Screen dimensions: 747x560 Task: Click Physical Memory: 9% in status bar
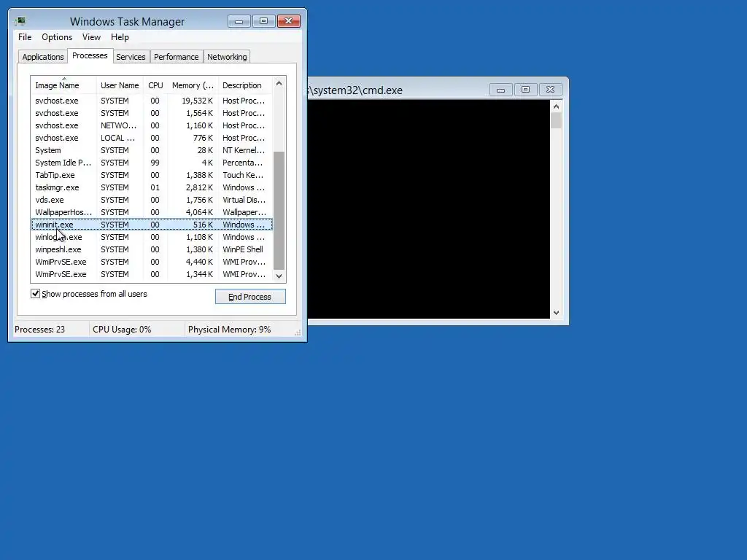click(x=229, y=330)
